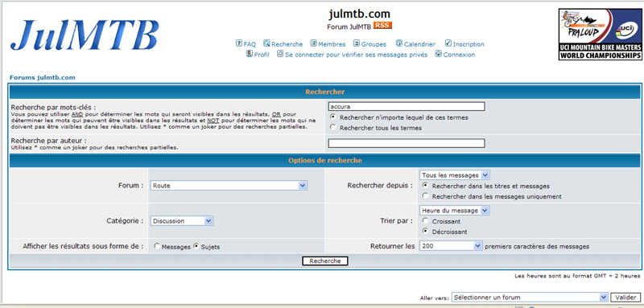Focus the "Recherche par auteur" text field
The width and height of the screenshot is (644, 308).
click(407, 143)
